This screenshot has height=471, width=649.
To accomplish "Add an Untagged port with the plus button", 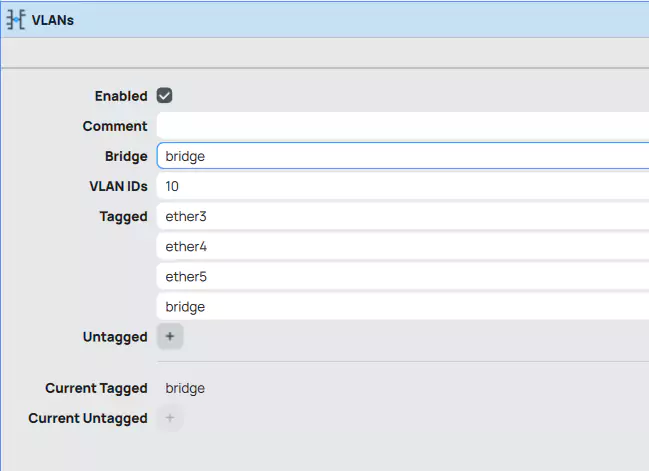I will (170, 337).
